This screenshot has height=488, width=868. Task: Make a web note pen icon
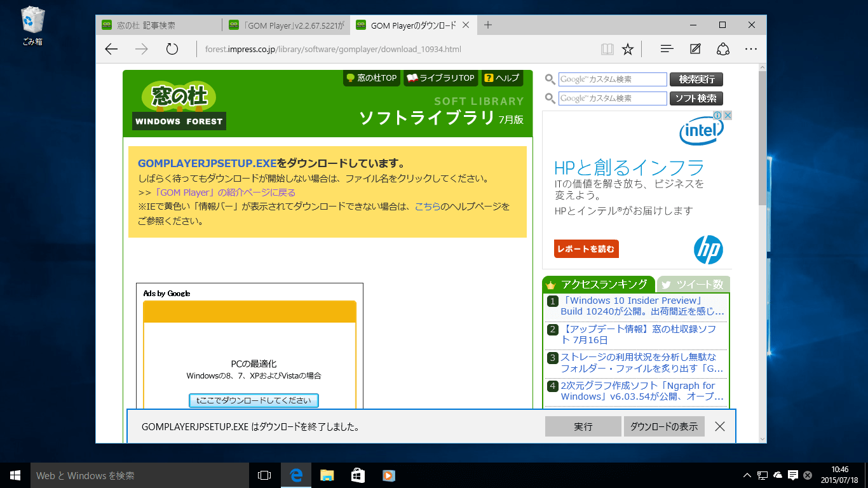pos(695,49)
